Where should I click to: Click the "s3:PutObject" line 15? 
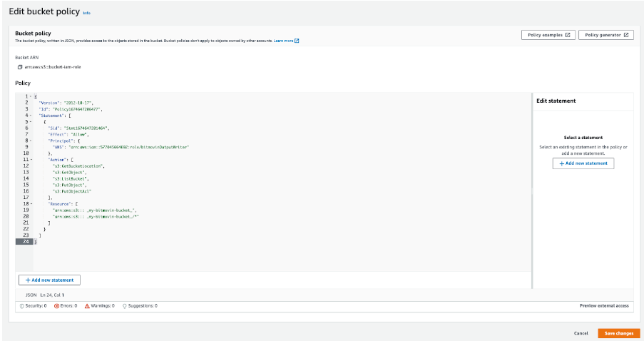point(69,185)
